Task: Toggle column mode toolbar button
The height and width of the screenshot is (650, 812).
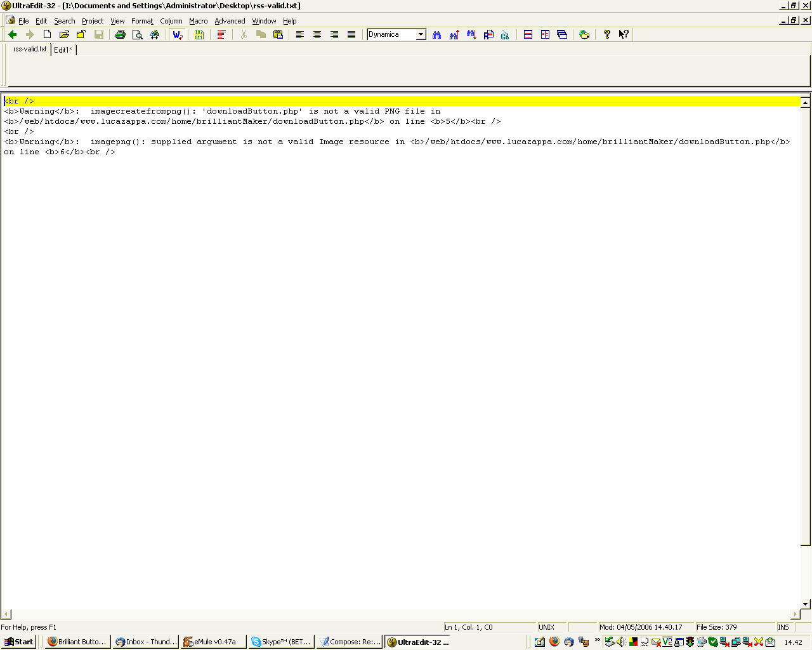Action: pos(221,35)
